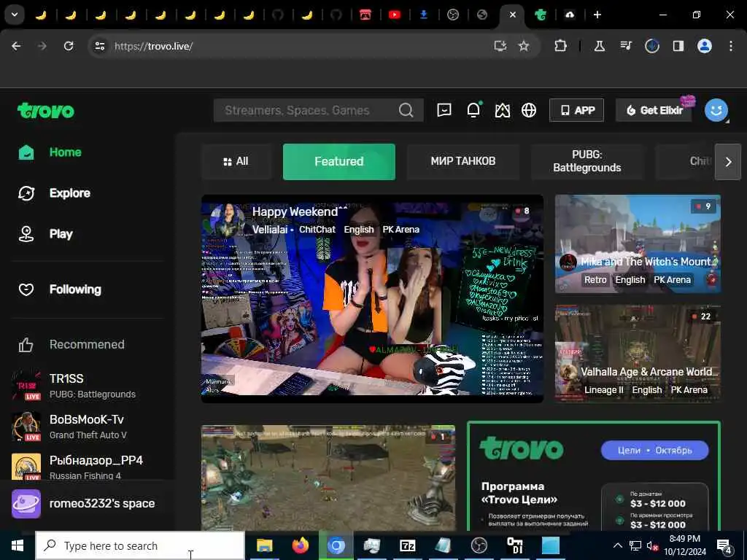747x560 pixels.
Task: Toggle the browser side panel
Action: (x=678, y=46)
